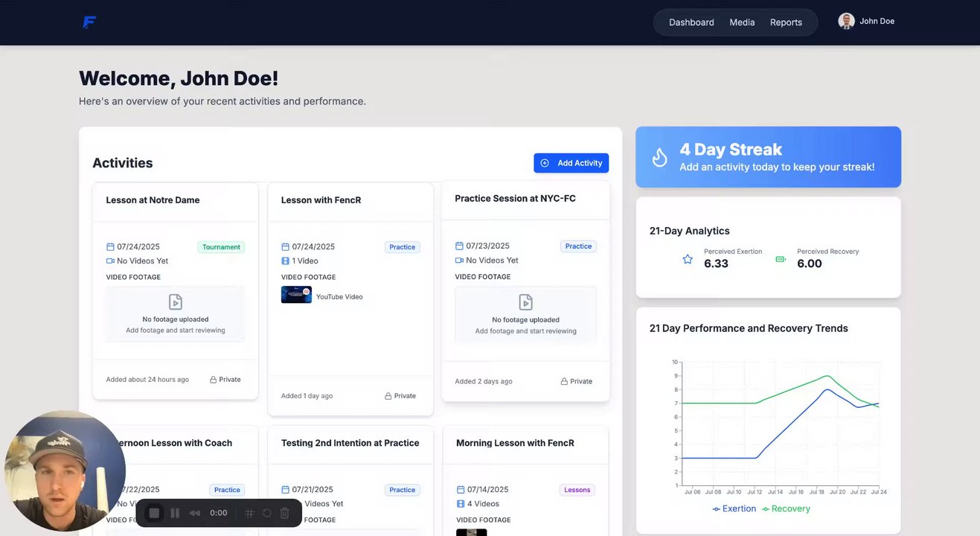This screenshot has width=980, height=536.
Task: Open the John Doe user menu
Action: (866, 21)
